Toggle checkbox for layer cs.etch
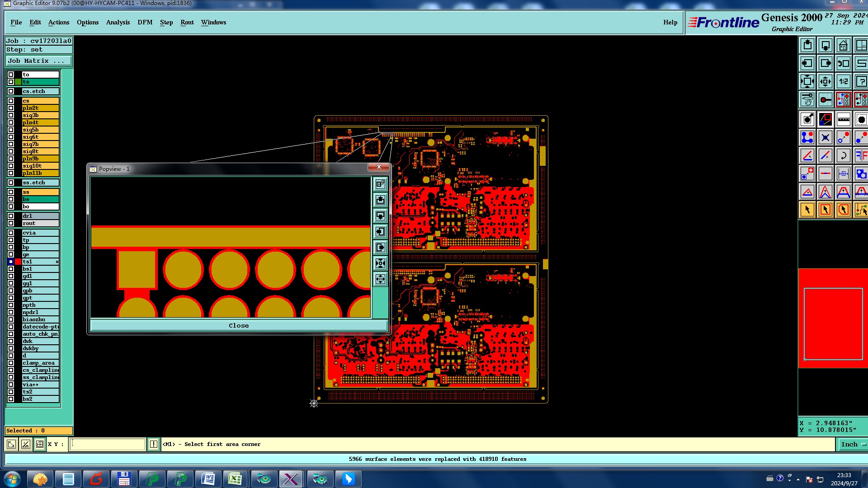The width and height of the screenshot is (868, 488). click(x=11, y=91)
